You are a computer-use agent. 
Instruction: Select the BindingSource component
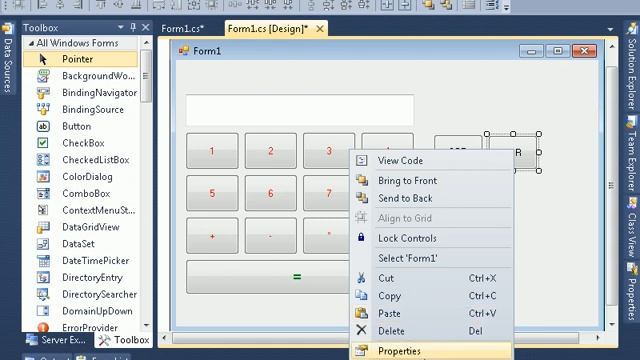point(80,109)
